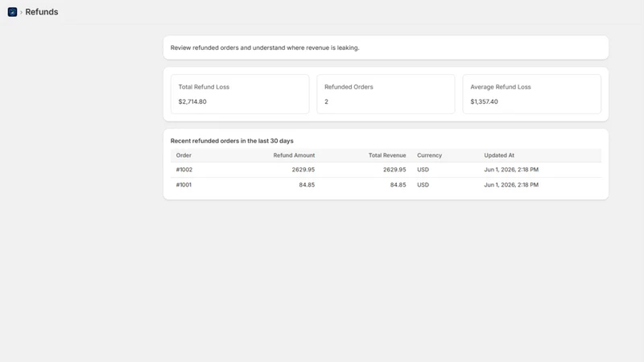Click the 'Total Refund Loss' label
Image resolution: width=644 pixels, height=362 pixels.
pos(204,87)
